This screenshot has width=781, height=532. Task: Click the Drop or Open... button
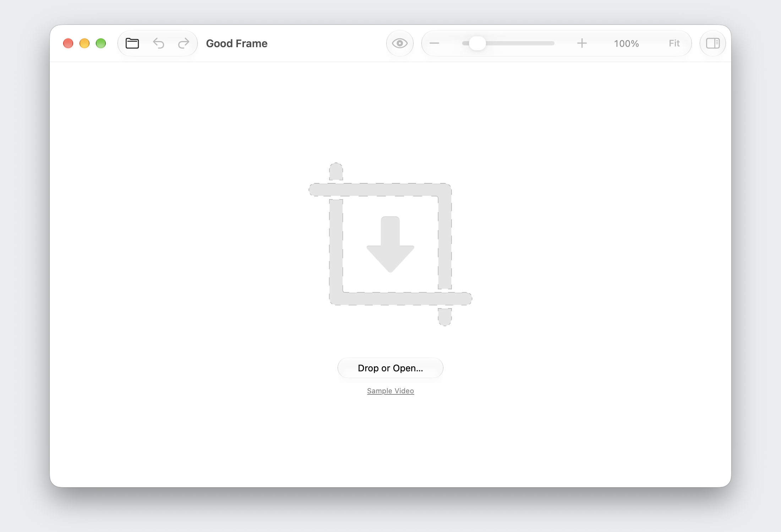point(390,368)
